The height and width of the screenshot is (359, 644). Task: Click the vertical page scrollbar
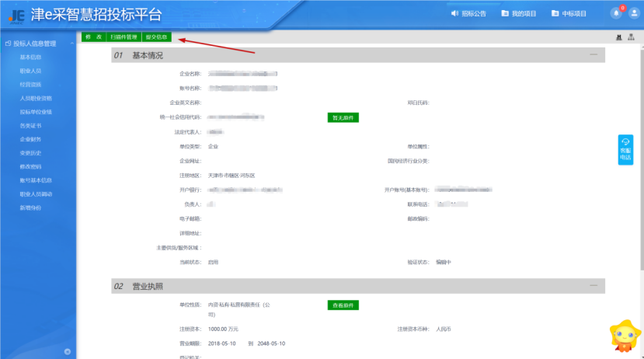pyautogui.click(x=641, y=155)
